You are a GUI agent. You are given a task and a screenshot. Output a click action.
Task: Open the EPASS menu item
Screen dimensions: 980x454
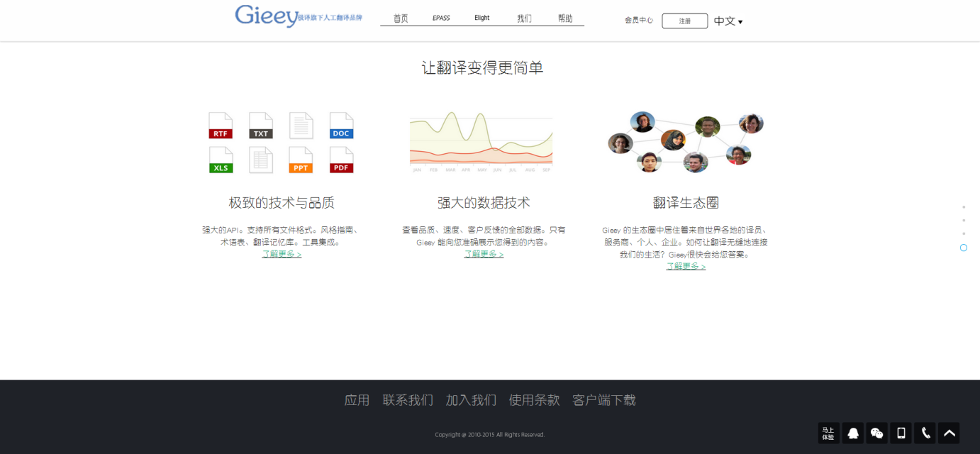click(x=441, y=18)
